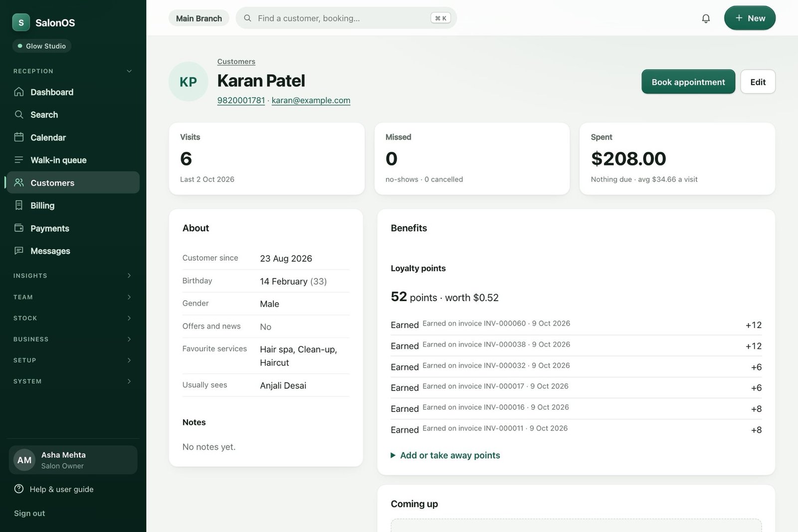This screenshot has width=798, height=532.
Task: Click the Billing receipt icon
Action: click(19, 205)
